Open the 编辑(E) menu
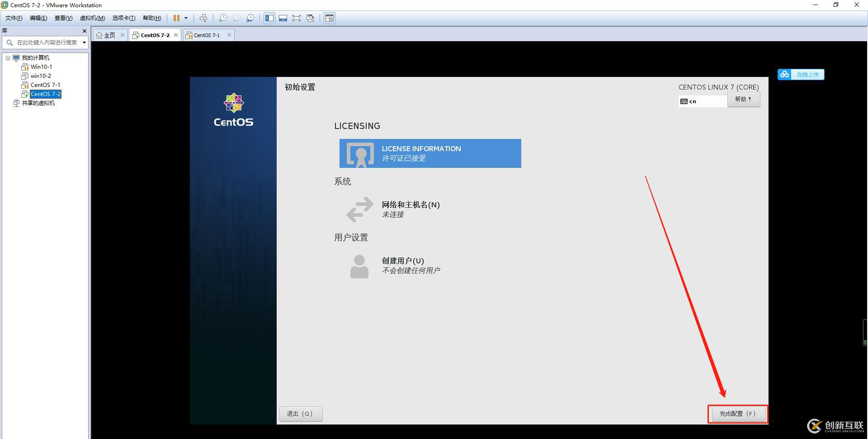This screenshot has height=439, width=868. coord(38,18)
